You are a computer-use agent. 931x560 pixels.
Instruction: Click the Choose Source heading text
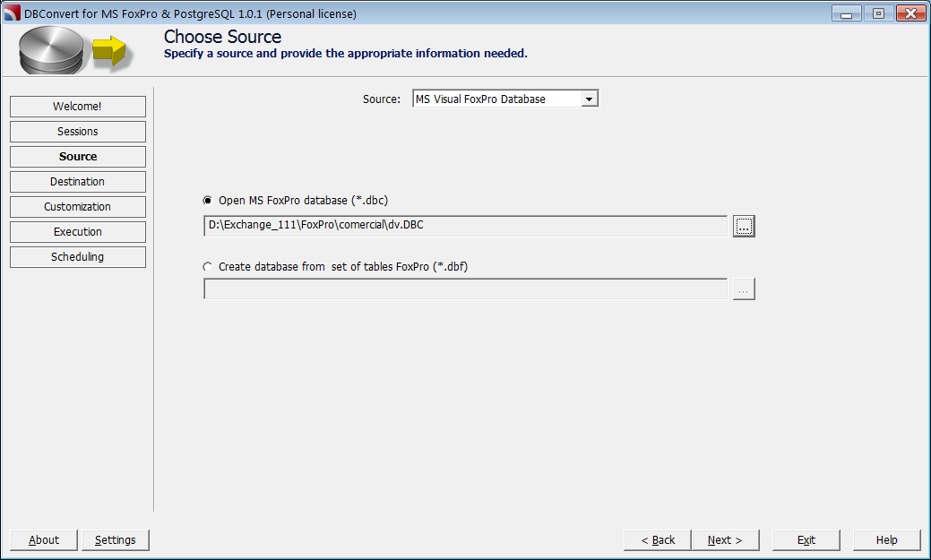[222, 37]
